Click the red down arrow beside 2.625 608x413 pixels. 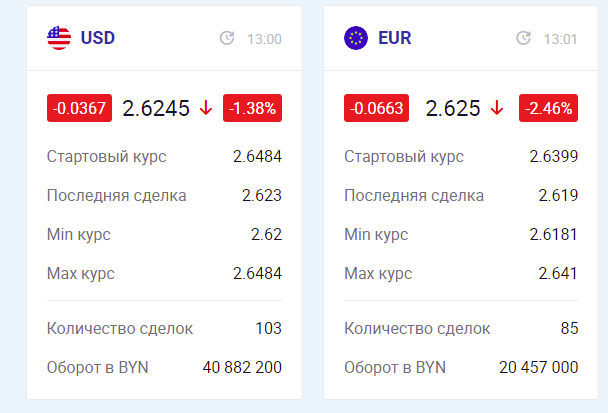(x=497, y=108)
